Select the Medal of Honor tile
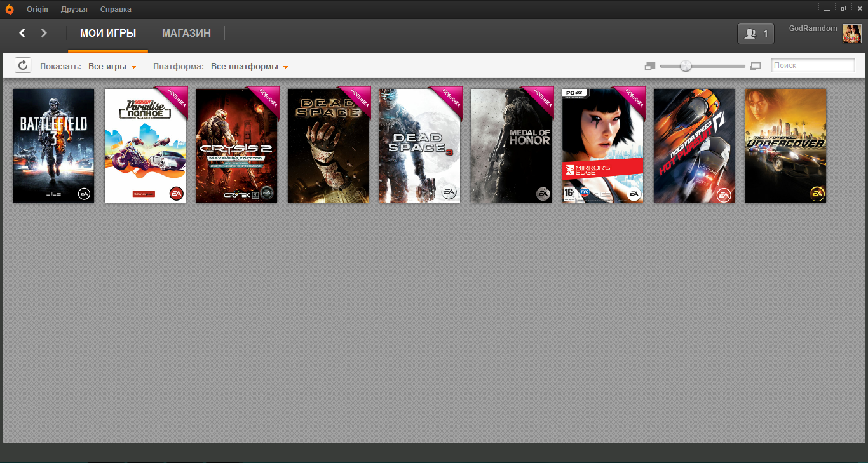Image resolution: width=868 pixels, height=463 pixels. (x=511, y=145)
